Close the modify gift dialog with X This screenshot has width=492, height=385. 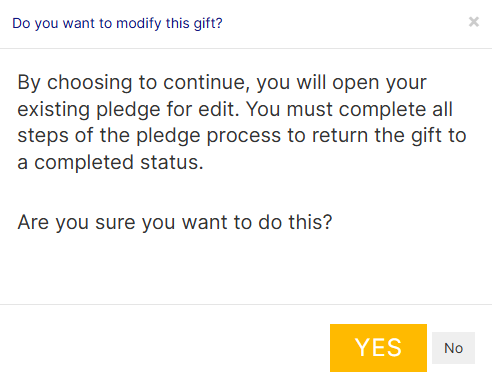tap(474, 22)
